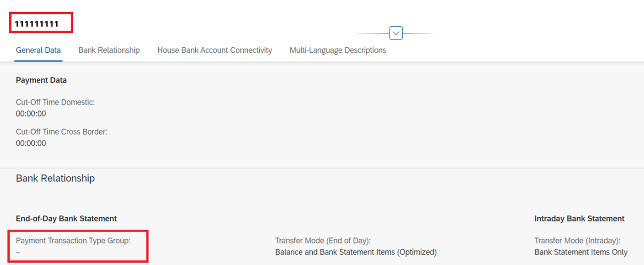Select Balance and Bank Statement Items (Optimized) value
Screen dimensions: 644x265
(x=356, y=252)
